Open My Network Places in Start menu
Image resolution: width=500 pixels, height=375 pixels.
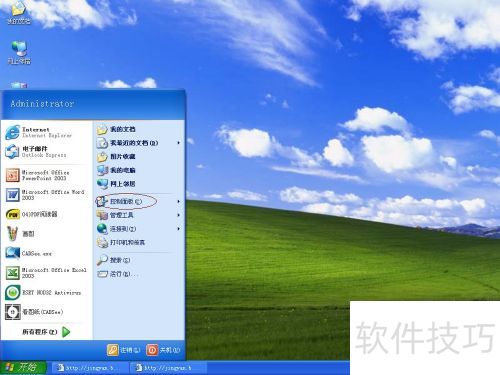102,184
